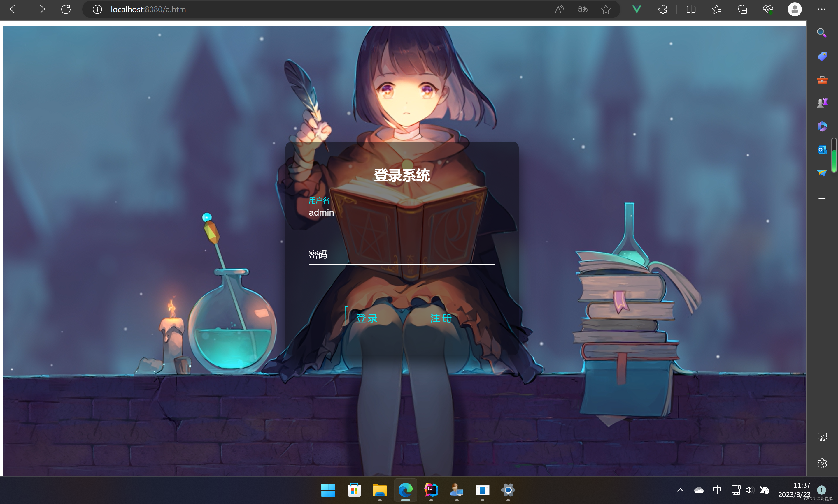
Task: Open the Favorites list
Action: [x=717, y=9]
